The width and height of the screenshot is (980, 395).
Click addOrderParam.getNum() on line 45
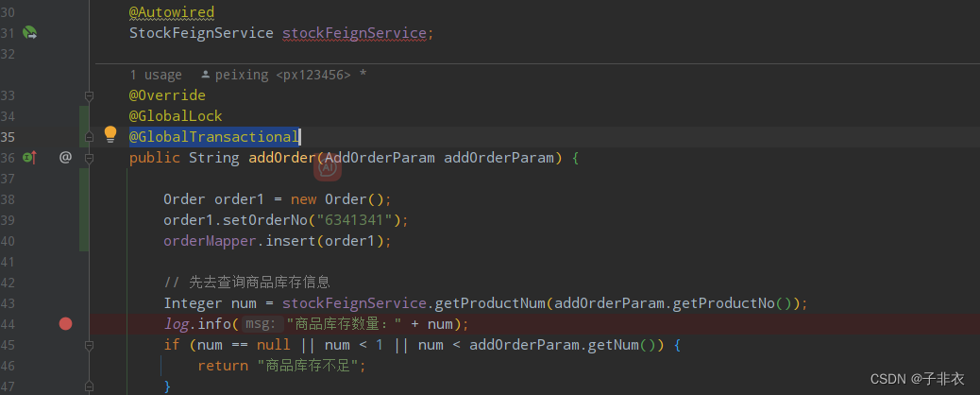click(566, 345)
